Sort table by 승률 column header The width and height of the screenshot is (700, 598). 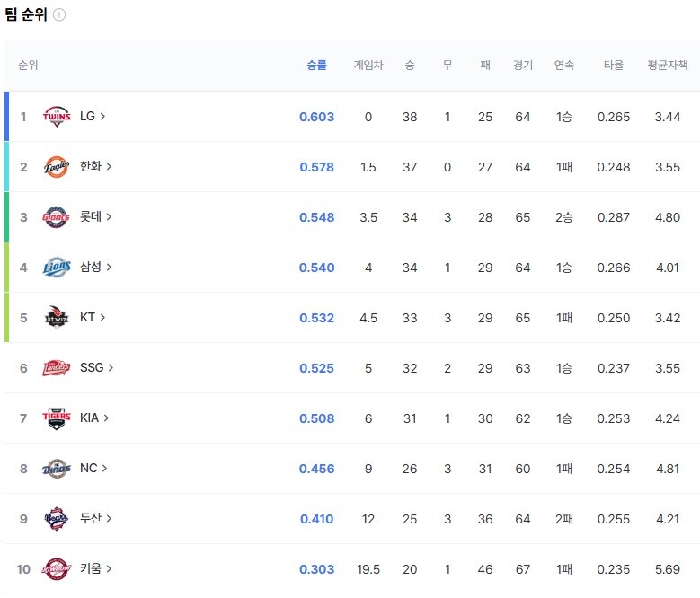316,66
